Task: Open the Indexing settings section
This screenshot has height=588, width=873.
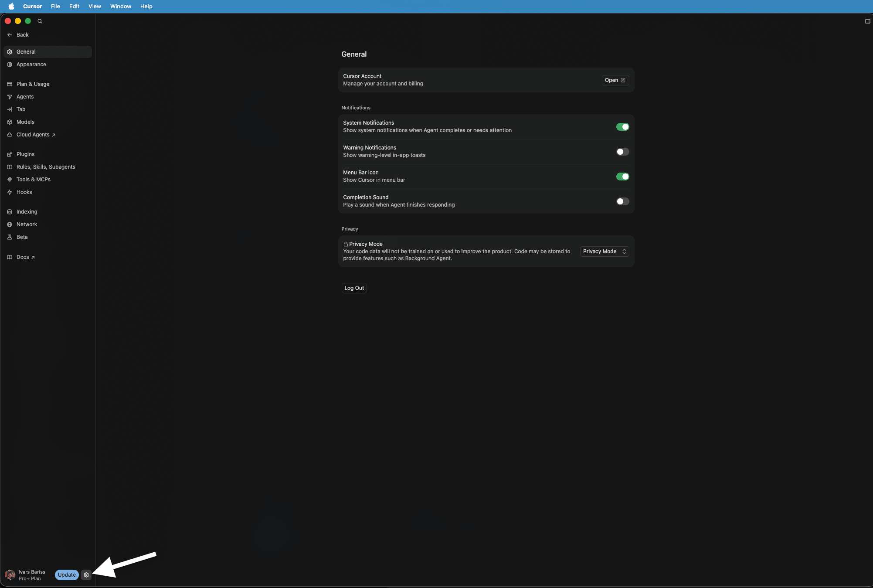Action: click(x=27, y=212)
